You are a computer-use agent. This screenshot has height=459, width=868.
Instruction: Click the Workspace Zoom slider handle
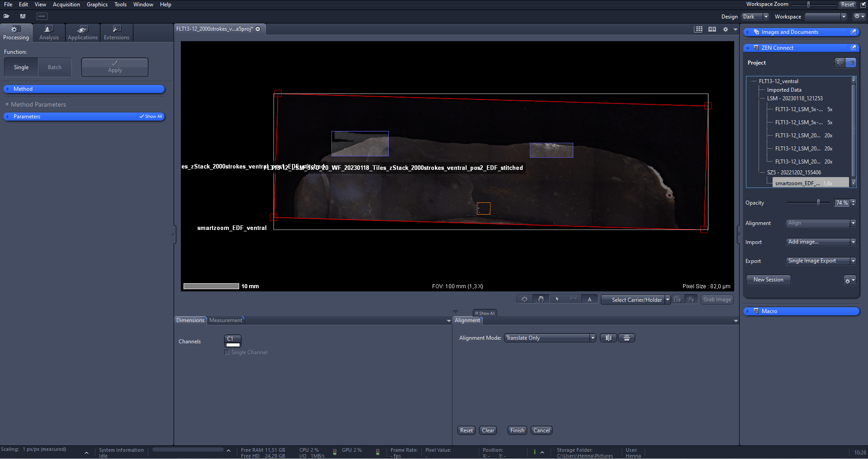[x=809, y=5]
